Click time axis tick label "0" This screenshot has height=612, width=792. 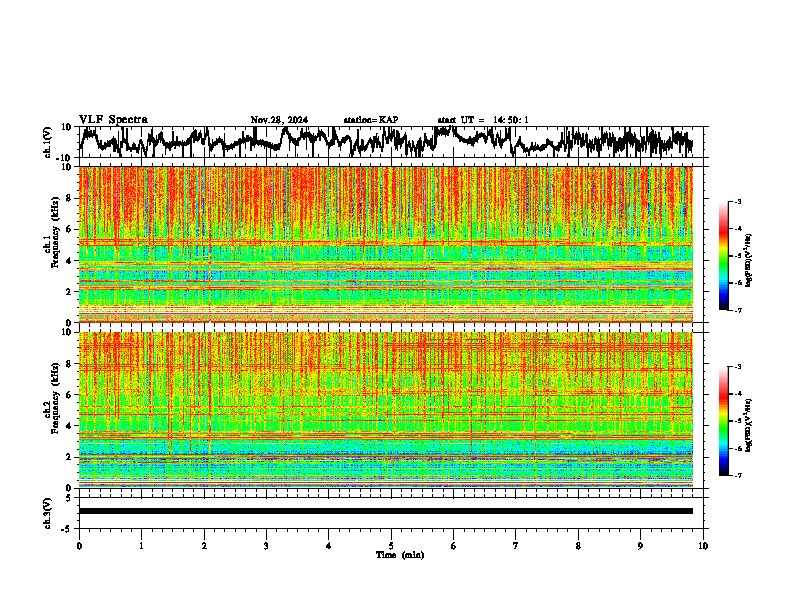click(x=79, y=546)
